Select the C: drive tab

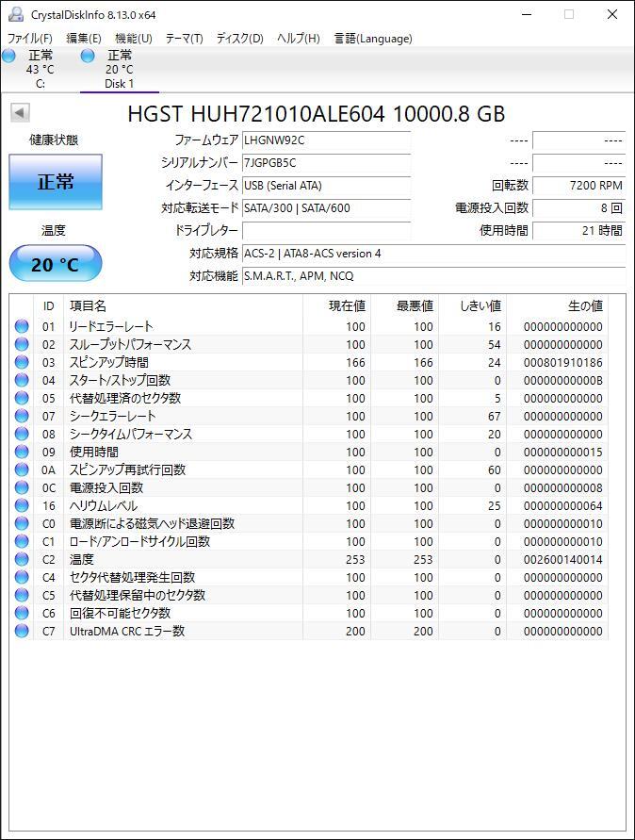pyautogui.click(x=41, y=69)
